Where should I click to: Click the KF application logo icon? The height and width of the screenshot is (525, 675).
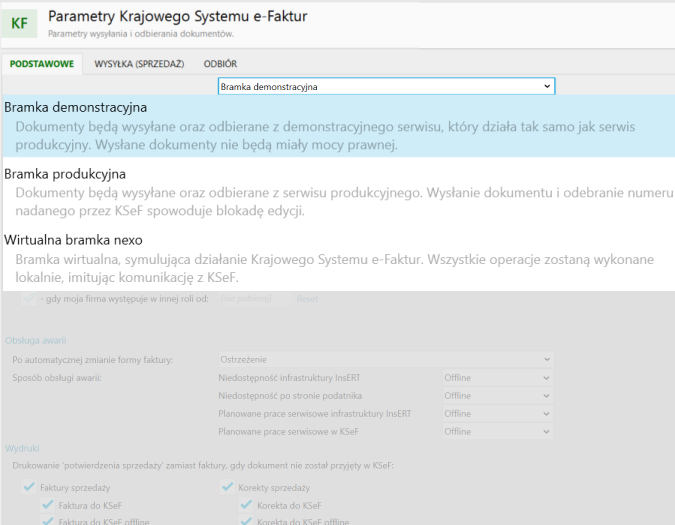tap(20, 22)
